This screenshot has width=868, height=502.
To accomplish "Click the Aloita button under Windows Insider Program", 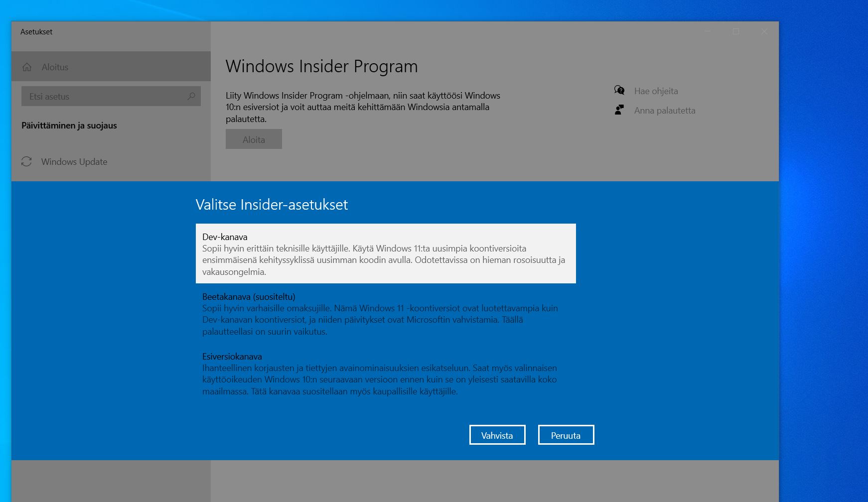I will click(254, 139).
